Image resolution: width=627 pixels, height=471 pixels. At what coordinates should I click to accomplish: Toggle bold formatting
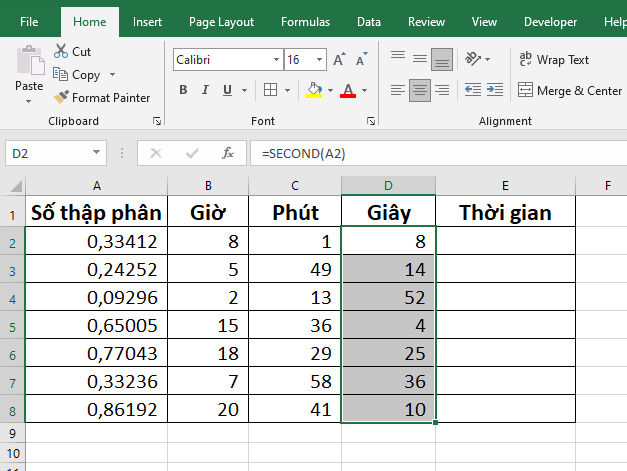183,91
